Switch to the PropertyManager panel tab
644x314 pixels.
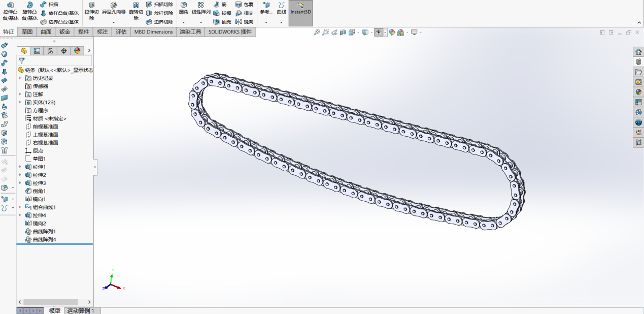pos(37,51)
